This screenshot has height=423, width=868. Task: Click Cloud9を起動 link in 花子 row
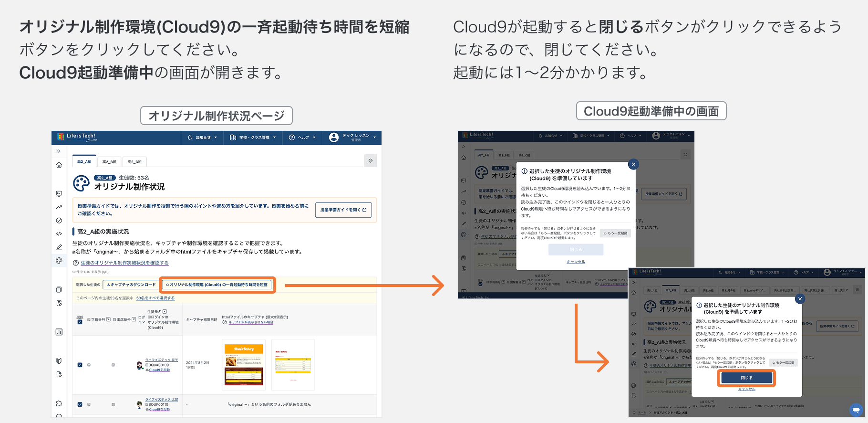(159, 370)
